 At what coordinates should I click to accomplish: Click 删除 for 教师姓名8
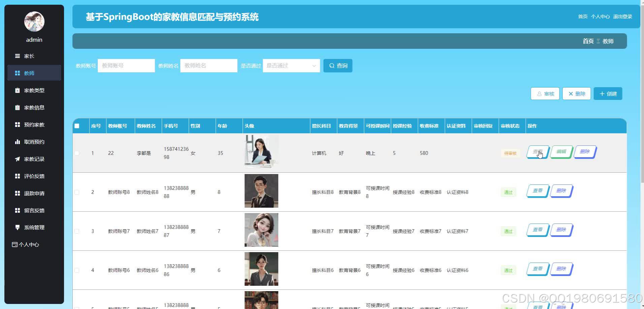pos(561,191)
